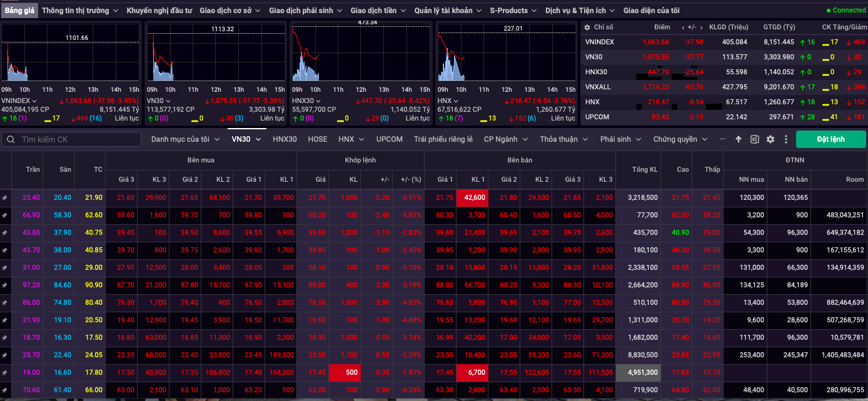Pin the stock row with ceiling price 21.90
The height and width of the screenshot is (401, 868).
tap(5, 320)
